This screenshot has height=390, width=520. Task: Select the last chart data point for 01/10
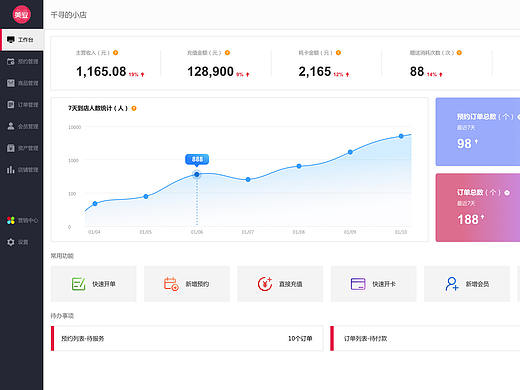401,136
